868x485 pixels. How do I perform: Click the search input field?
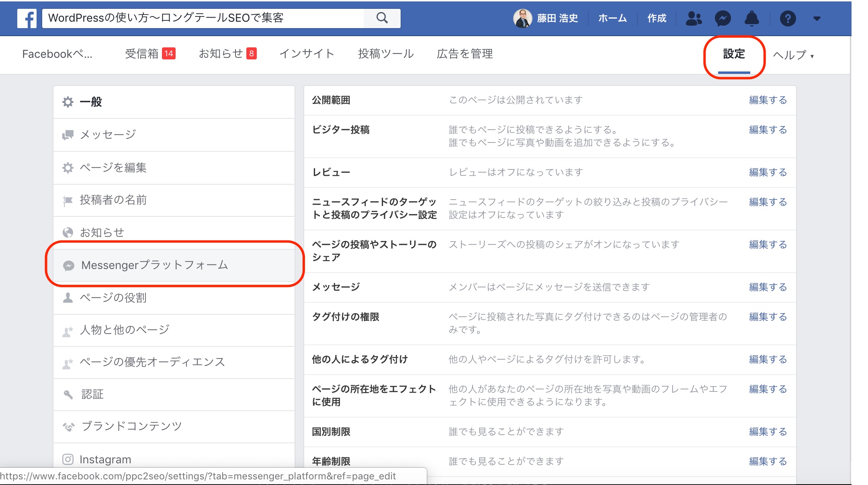[x=203, y=18]
